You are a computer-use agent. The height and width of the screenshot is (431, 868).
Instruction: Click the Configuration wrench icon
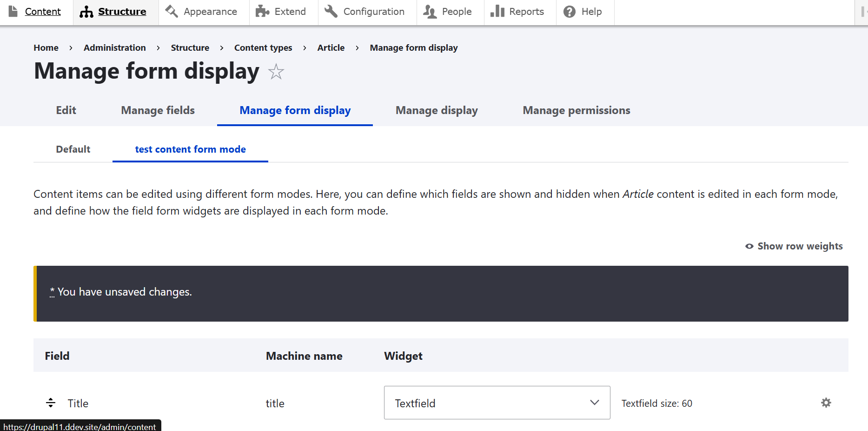(331, 11)
